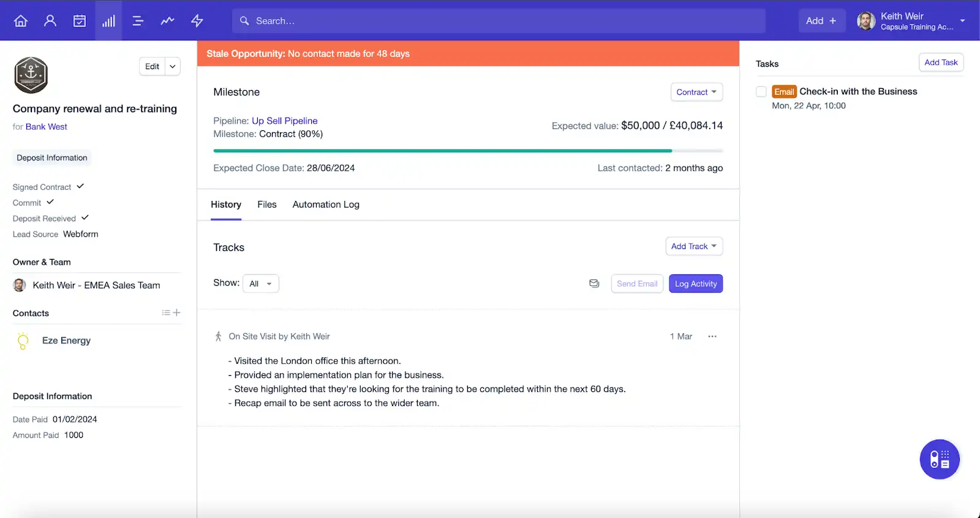Viewport: 980px width, 518px height.
Task: Open the Reports line graph icon
Action: 167,21
